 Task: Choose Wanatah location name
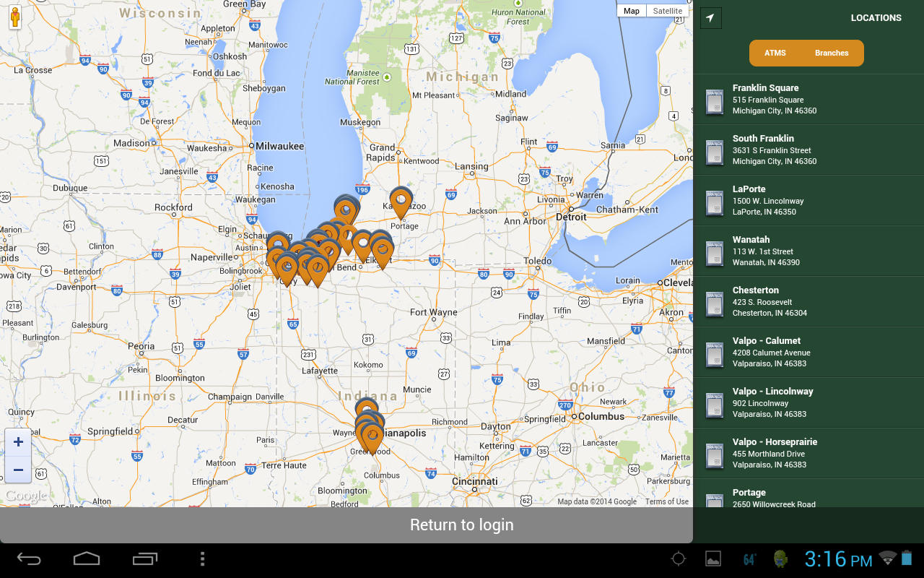click(x=751, y=240)
